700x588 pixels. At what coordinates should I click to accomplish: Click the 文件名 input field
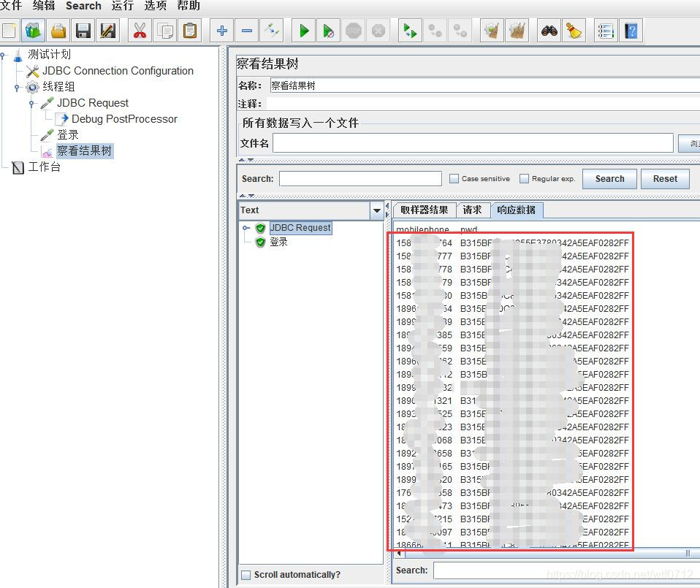[x=473, y=143]
